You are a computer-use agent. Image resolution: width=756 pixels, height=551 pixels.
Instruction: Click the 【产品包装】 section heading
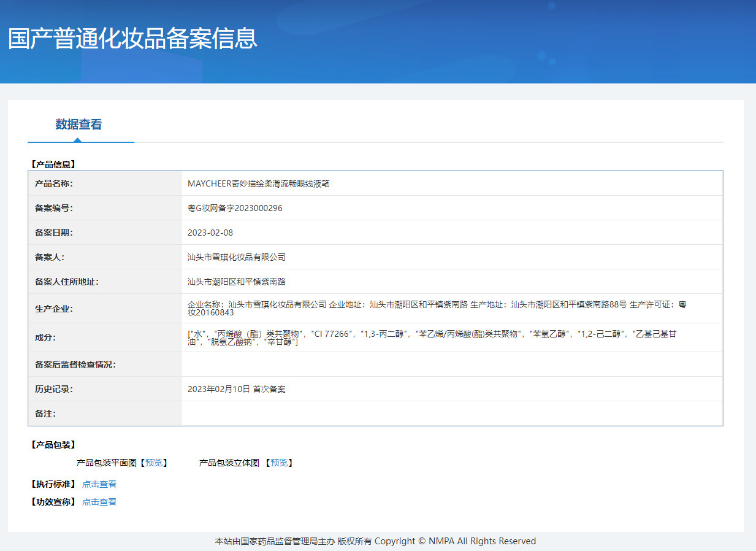pos(52,445)
